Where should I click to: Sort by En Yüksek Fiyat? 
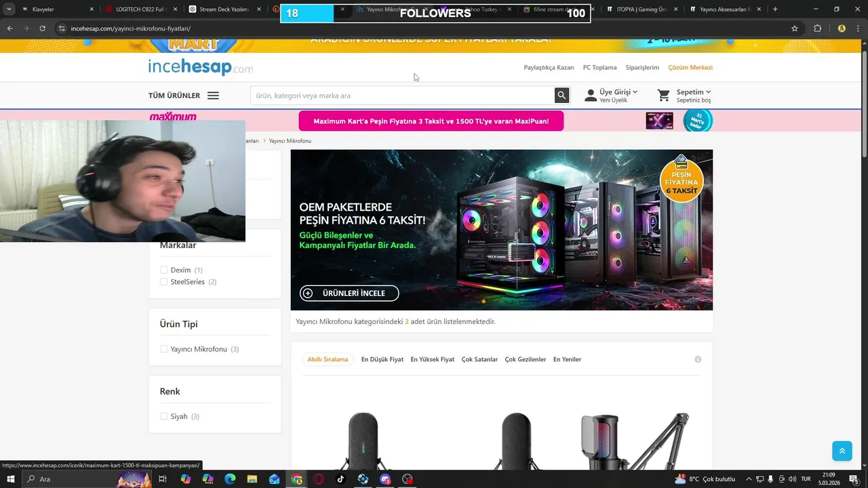point(433,359)
